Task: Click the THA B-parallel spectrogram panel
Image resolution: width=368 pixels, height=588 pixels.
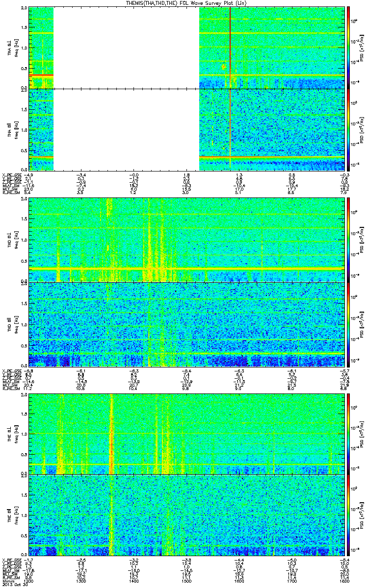Action: coord(186,130)
